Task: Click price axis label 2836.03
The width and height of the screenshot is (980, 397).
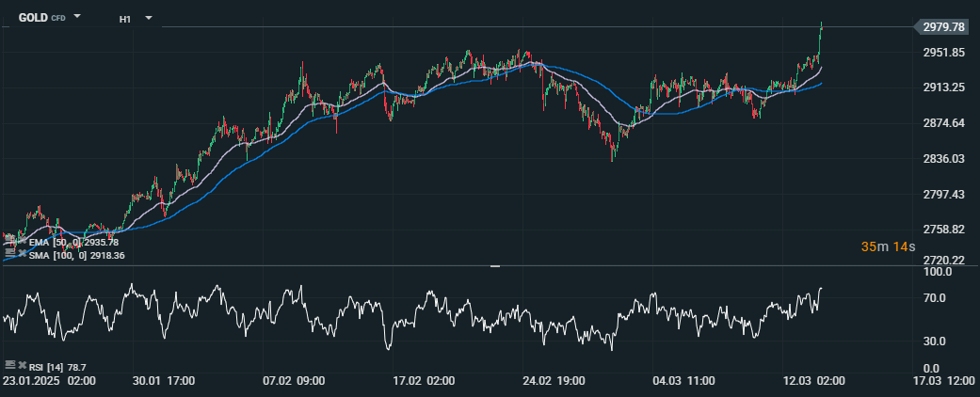Action: point(943,159)
